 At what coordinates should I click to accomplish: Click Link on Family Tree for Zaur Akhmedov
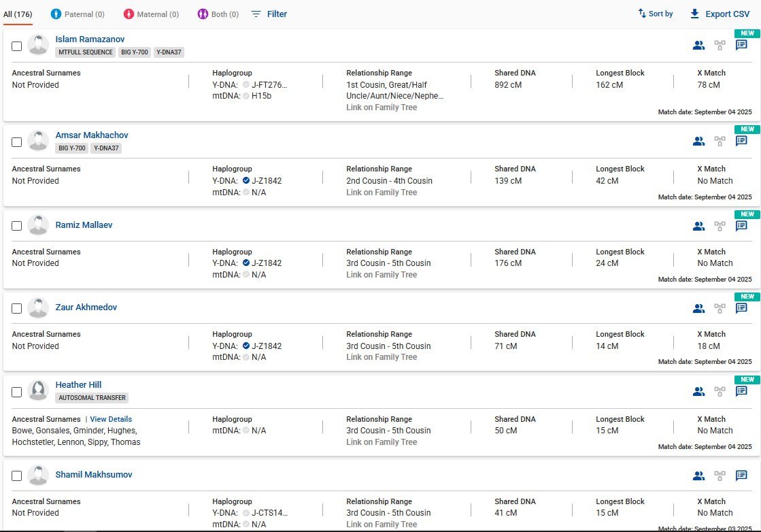click(382, 356)
